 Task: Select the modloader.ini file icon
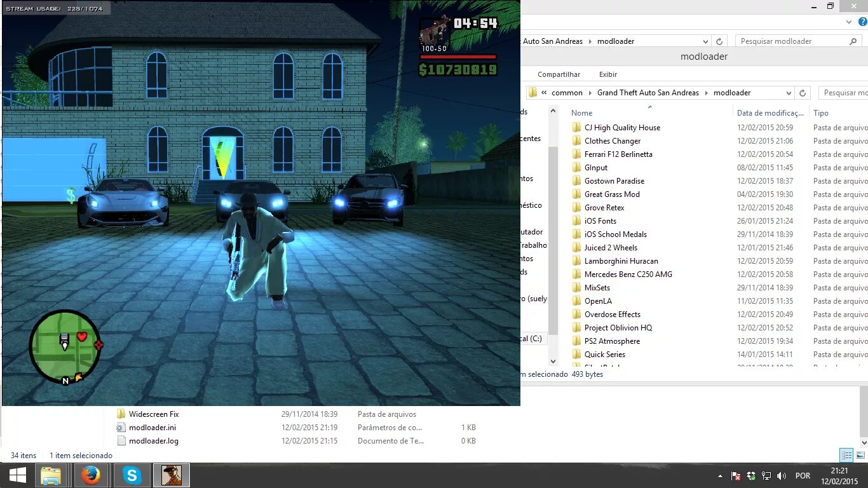click(x=121, y=428)
